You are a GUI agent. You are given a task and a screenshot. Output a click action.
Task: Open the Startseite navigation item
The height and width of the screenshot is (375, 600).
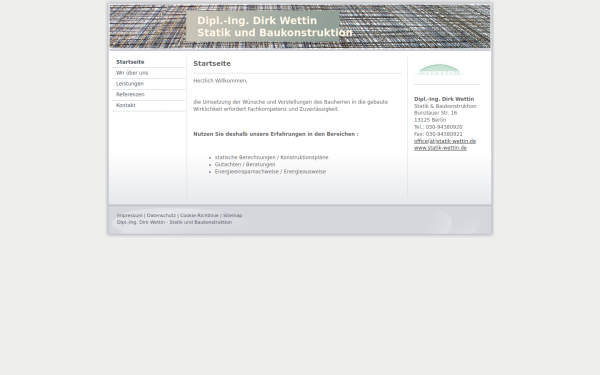tap(148, 62)
